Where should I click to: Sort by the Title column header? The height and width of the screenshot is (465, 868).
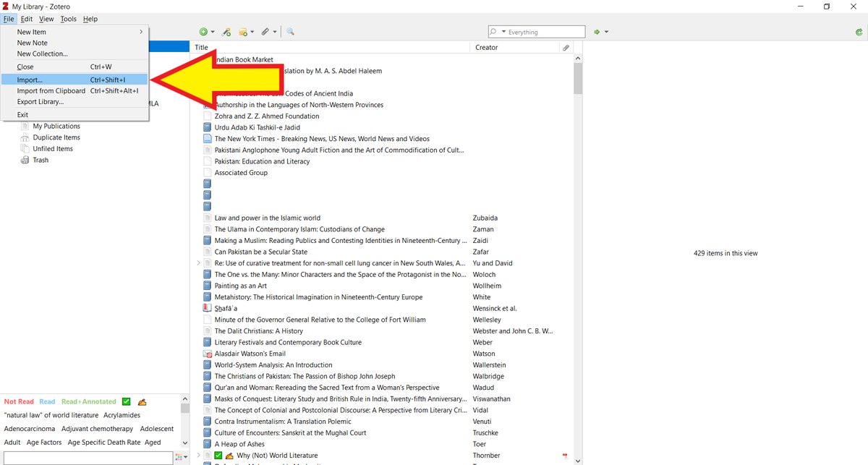pyautogui.click(x=331, y=47)
